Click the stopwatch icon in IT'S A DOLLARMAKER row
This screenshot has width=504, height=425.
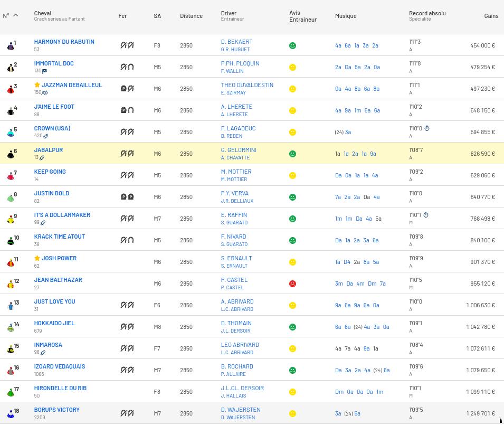[426, 215]
